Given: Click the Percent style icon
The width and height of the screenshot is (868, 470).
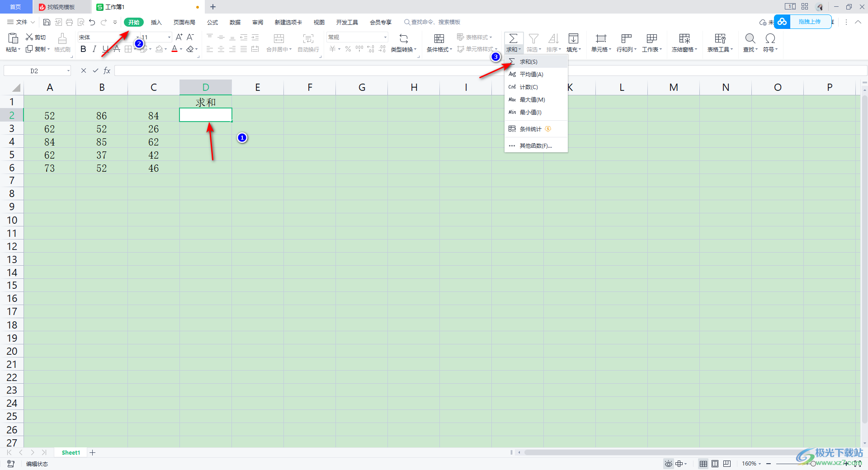Looking at the screenshot, I should [348, 49].
